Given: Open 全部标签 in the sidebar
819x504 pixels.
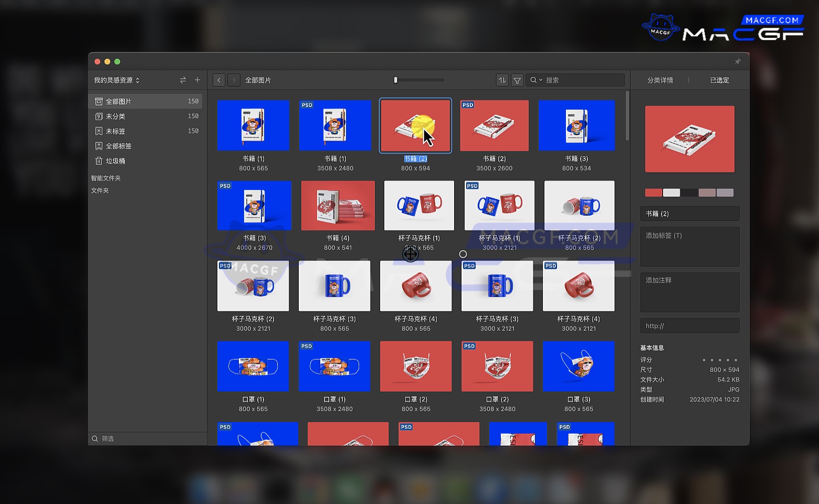Looking at the screenshot, I should point(119,146).
